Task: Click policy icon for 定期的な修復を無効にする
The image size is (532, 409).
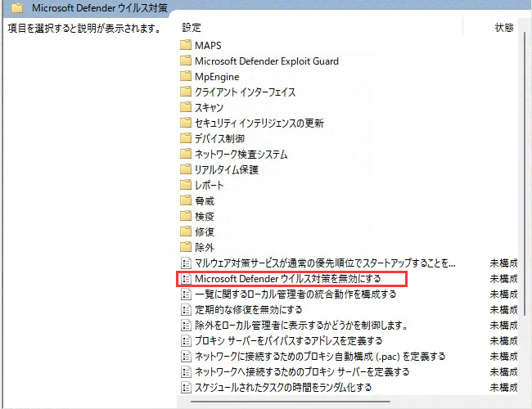Action: pyautogui.click(x=186, y=309)
